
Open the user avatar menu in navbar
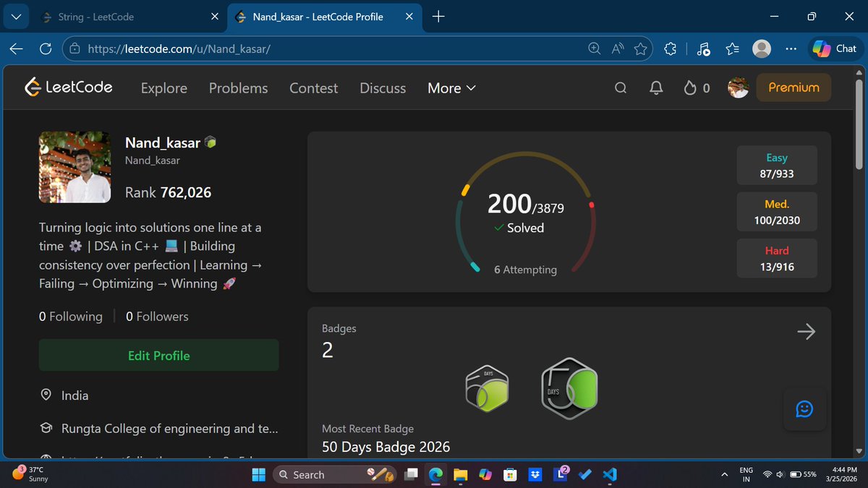pos(738,88)
